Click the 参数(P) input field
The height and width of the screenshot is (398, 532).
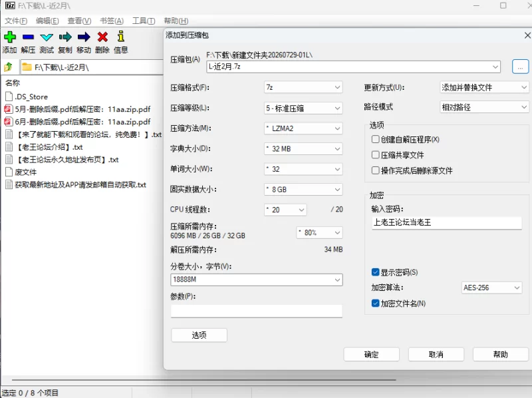tap(257, 311)
